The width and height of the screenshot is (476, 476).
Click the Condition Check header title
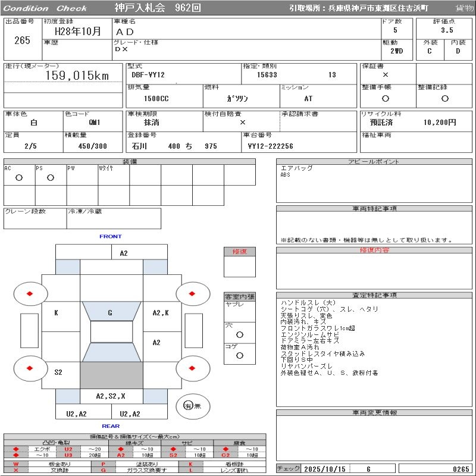(x=45, y=8)
